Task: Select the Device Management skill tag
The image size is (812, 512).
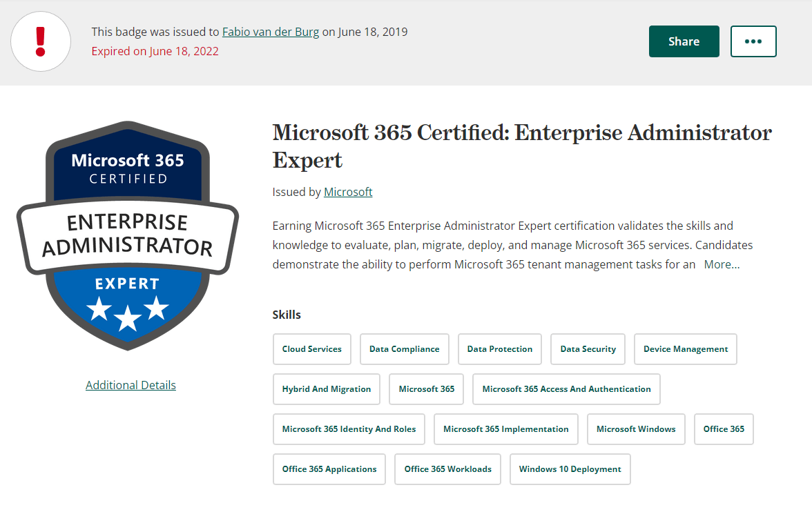Action: tap(686, 349)
